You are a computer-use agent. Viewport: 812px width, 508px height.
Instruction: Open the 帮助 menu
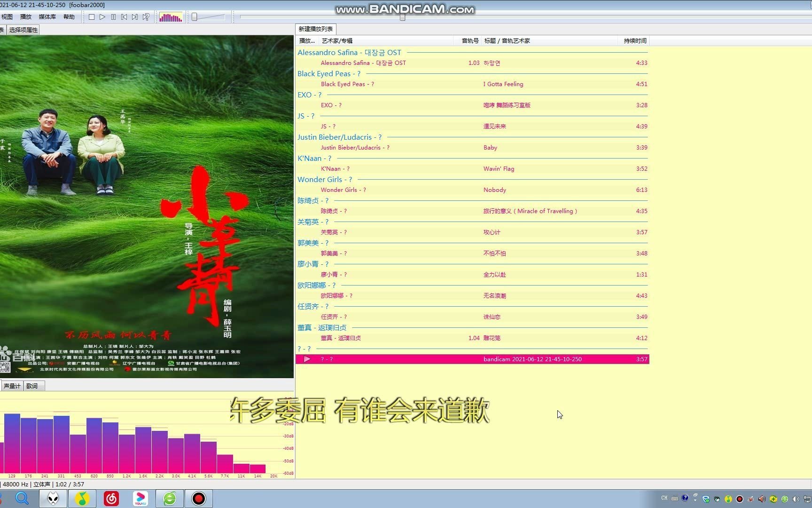tap(69, 17)
